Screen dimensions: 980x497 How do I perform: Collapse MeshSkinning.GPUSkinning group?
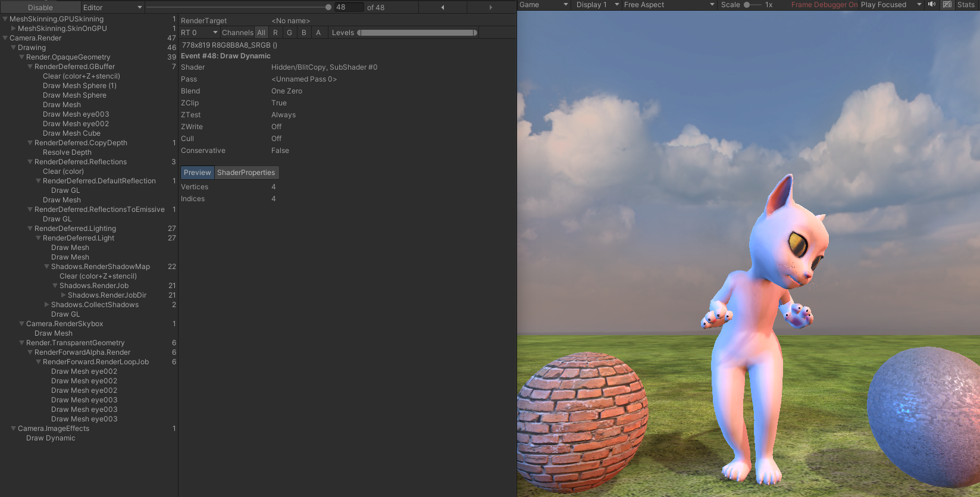click(x=5, y=19)
